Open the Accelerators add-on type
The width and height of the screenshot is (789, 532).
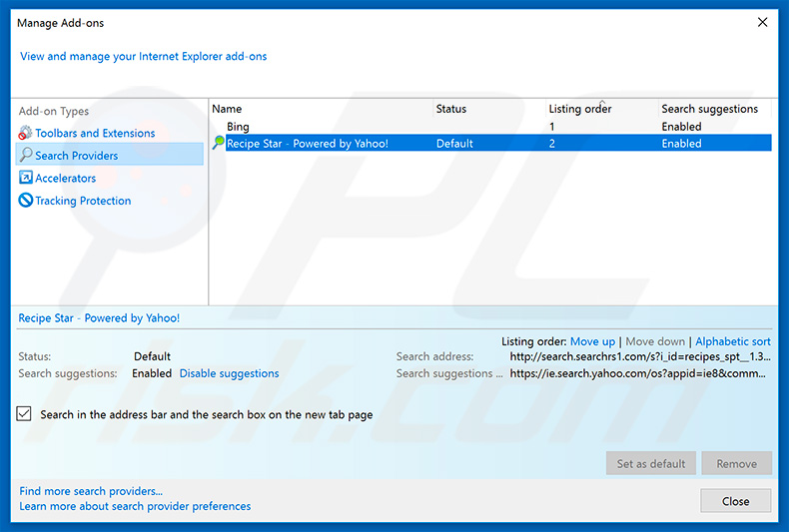pos(65,178)
